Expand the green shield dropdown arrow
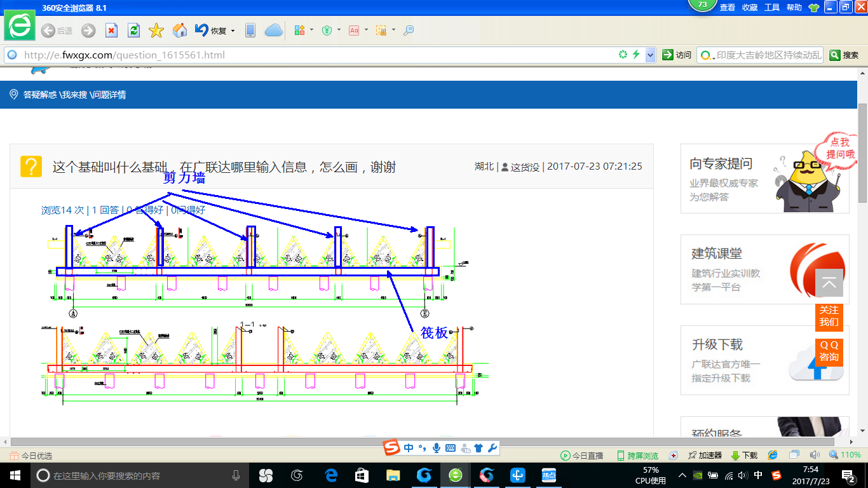The height and width of the screenshot is (488, 868). pos(339,30)
